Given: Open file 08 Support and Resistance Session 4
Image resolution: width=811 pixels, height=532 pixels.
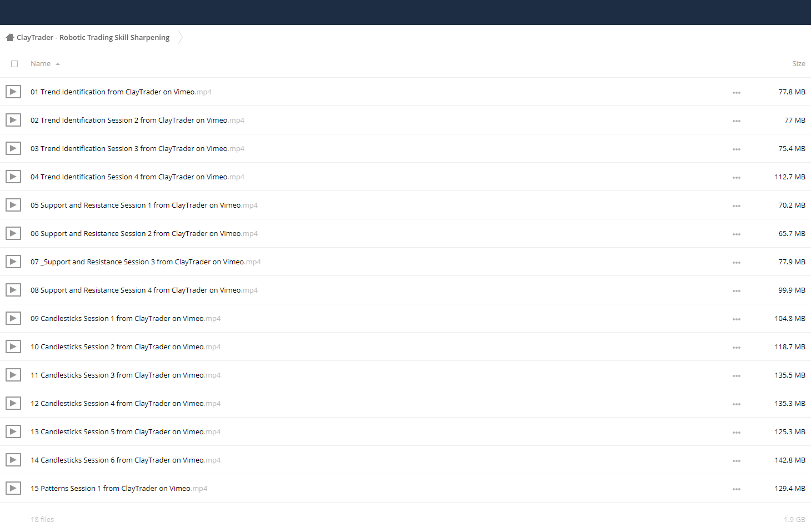Looking at the screenshot, I should coord(144,290).
